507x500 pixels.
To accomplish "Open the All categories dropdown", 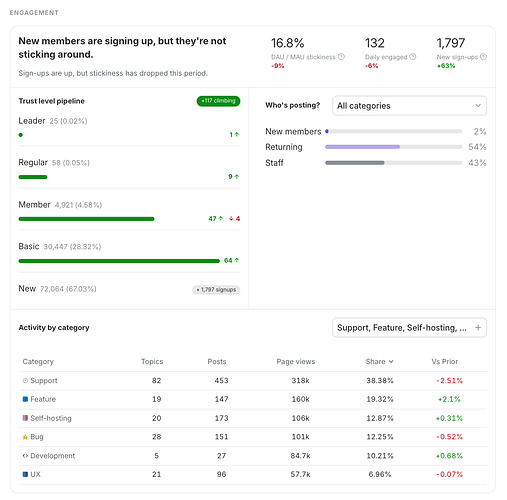I will (409, 106).
